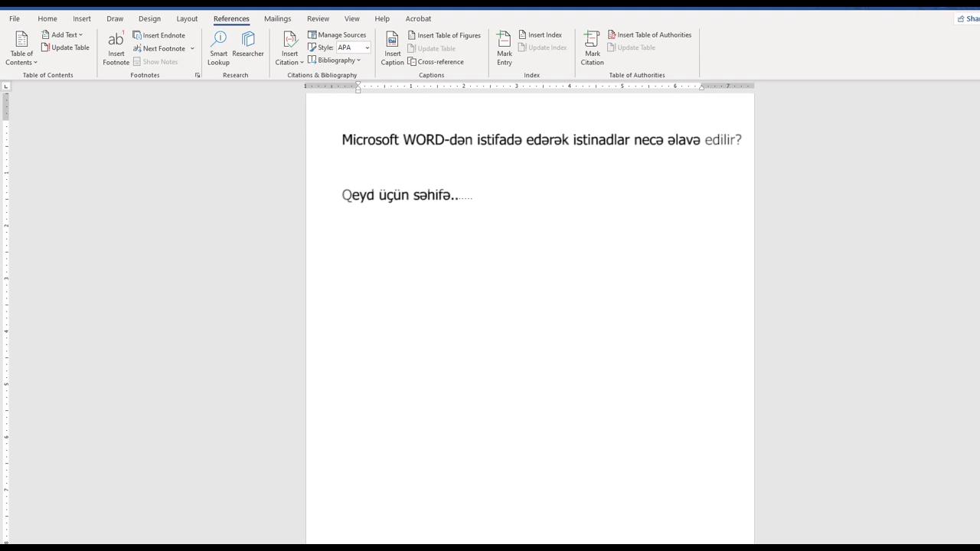Click Mark Citation
The height and width of the screenshot is (551, 980).
tap(592, 48)
